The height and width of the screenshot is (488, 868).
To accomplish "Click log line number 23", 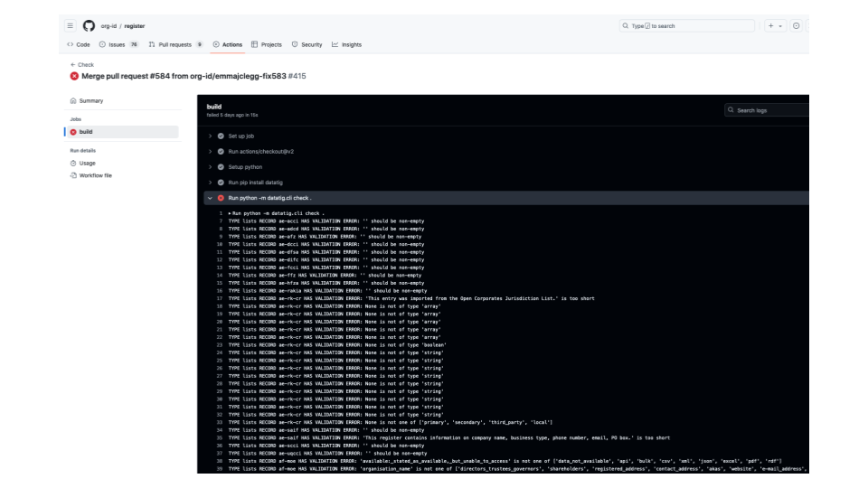I will click(219, 345).
